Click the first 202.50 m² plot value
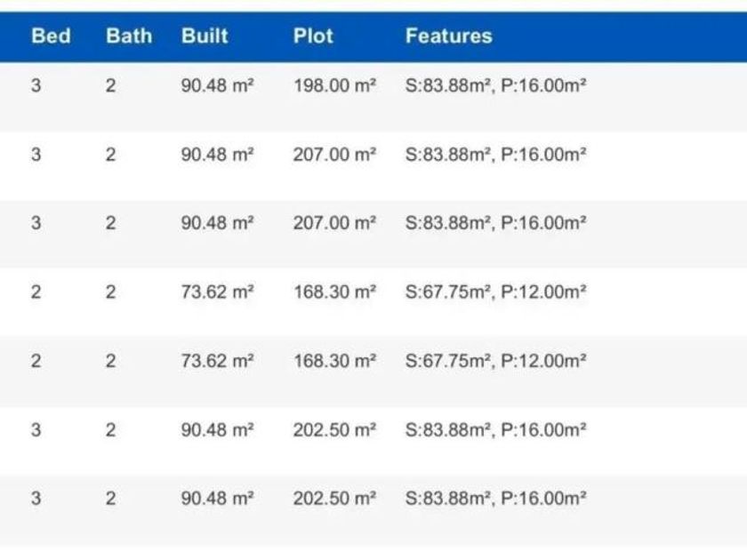747x560 pixels. point(334,430)
